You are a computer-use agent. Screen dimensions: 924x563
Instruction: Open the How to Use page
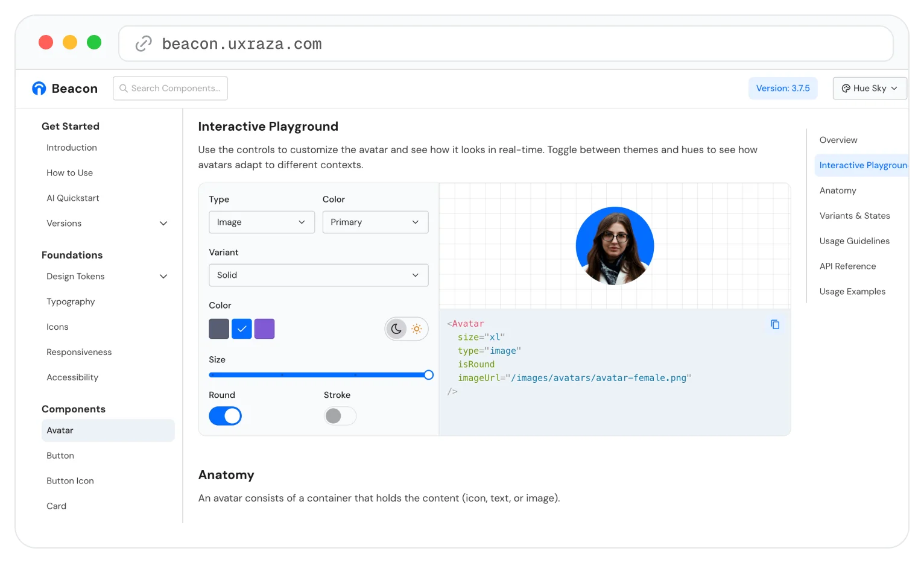point(69,173)
